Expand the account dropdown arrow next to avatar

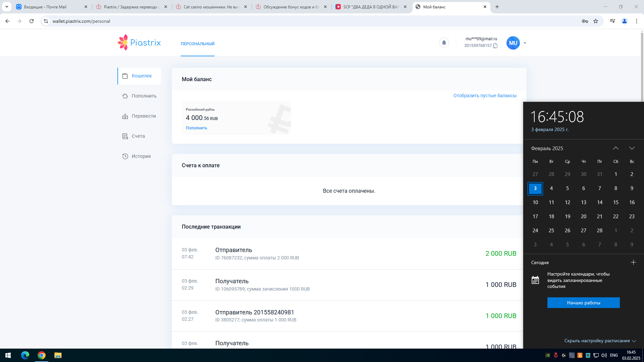tap(525, 43)
